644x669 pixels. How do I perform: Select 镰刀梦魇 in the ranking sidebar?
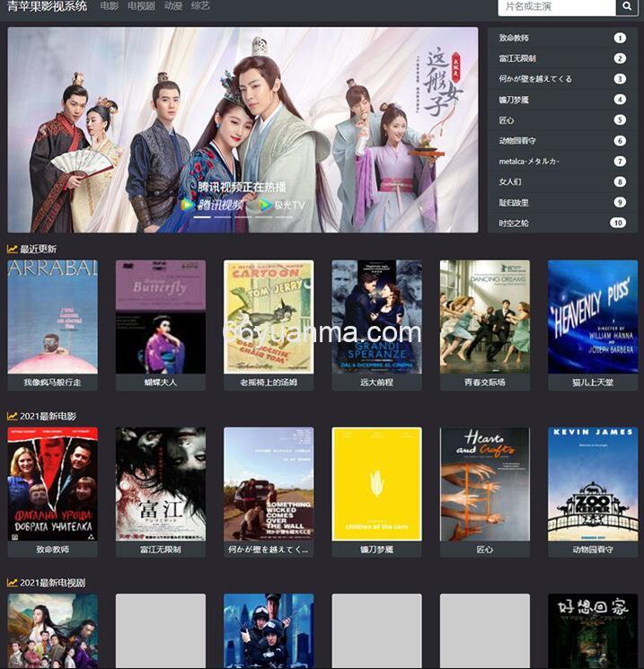514,100
